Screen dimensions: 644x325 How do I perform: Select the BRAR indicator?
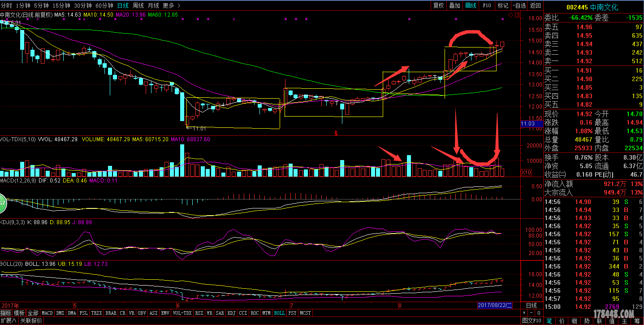click(x=111, y=313)
